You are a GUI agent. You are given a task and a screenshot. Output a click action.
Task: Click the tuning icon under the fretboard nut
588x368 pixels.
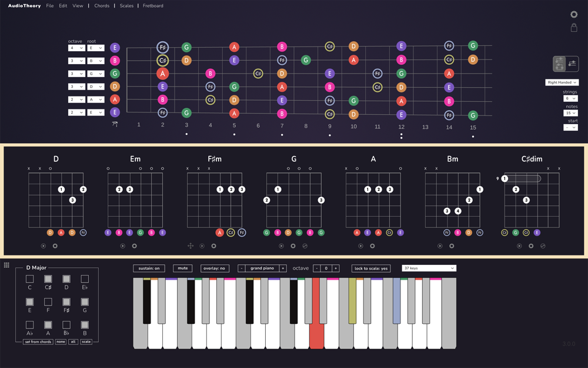tap(115, 124)
